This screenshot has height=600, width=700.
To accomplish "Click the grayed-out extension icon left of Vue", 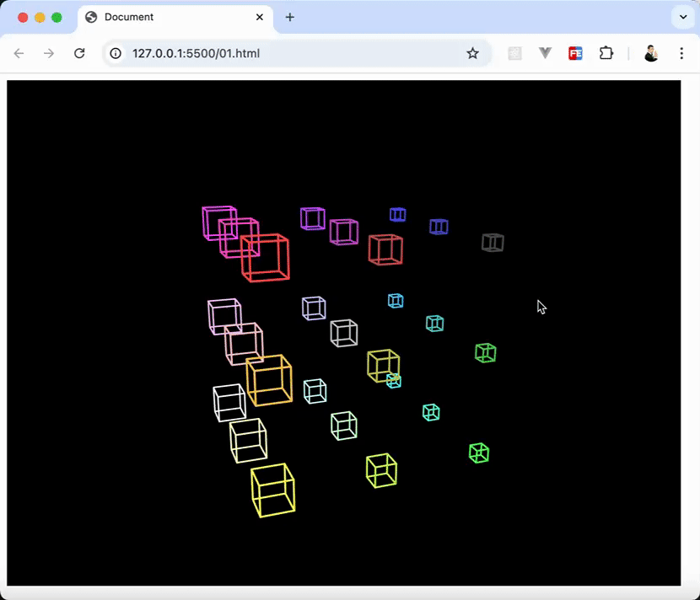I will [514, 52].
